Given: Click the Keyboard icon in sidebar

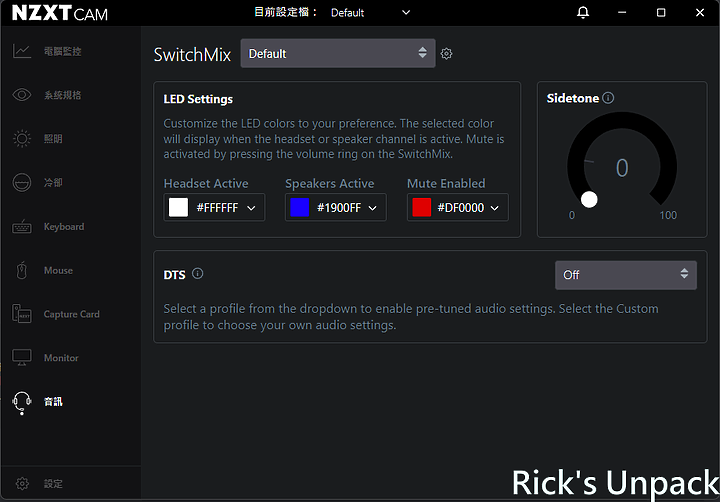Looking at the screenshot, I should tap(22, 226).
